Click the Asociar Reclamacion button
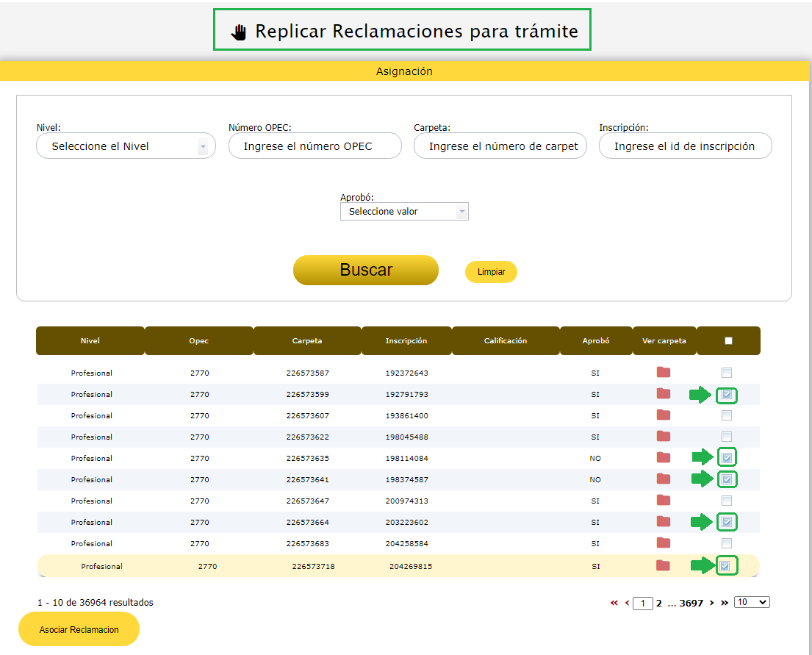The height and width of the screenshot is (655, 812). pyautogui.click(x=79, y=629)
